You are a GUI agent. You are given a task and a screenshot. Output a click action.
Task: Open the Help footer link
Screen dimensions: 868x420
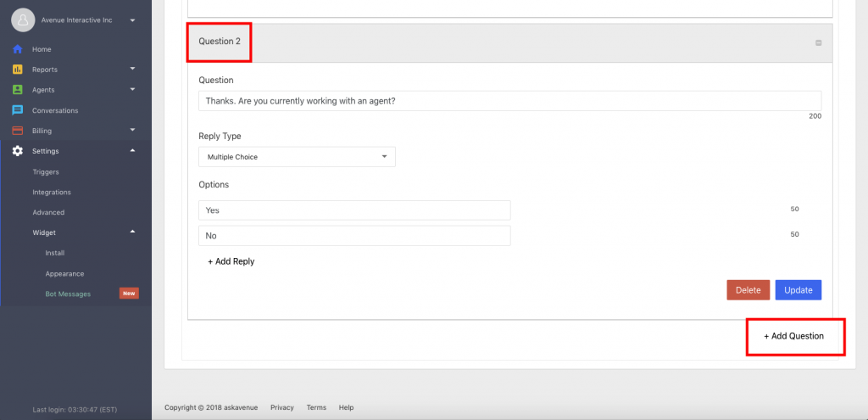[x=346, y=408]
